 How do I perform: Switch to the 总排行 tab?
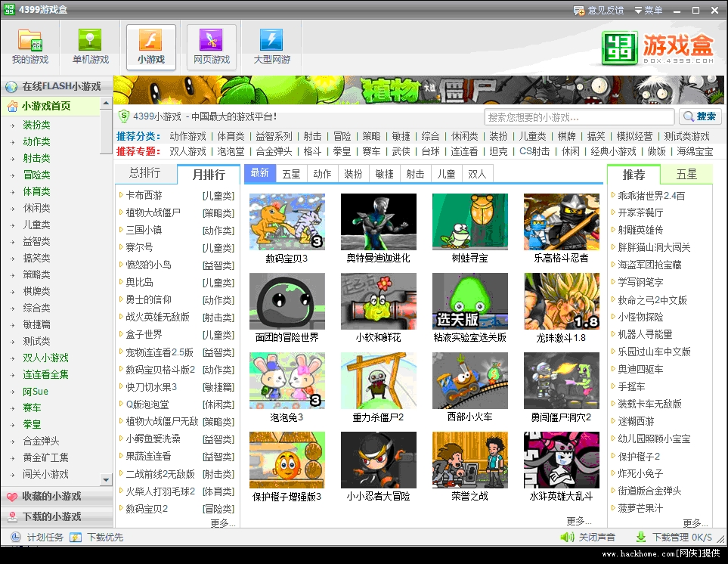(145, 173)
